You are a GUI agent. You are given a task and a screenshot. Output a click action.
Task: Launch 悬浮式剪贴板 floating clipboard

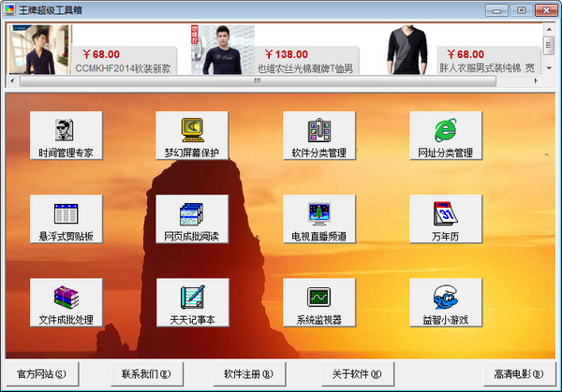coord(66,220)
